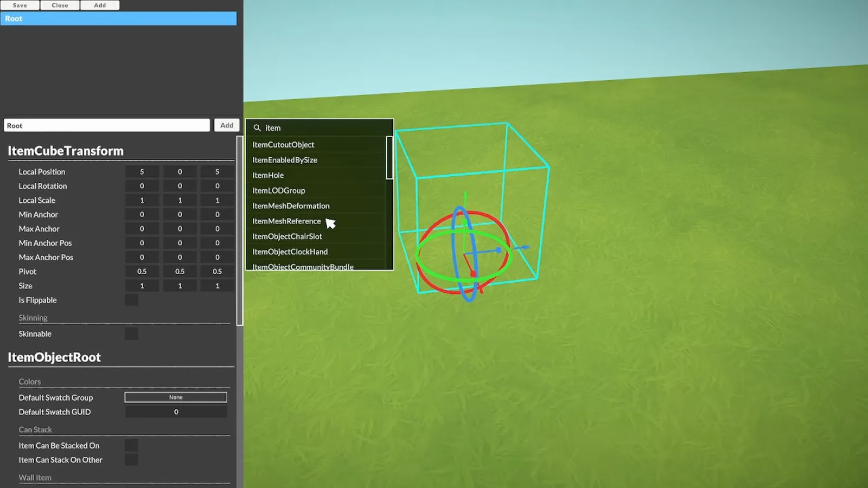Image resolution: width=868 pixels, height=488 pixels.
Task: Click Size Z value field
Action: [x=217, y=286]
